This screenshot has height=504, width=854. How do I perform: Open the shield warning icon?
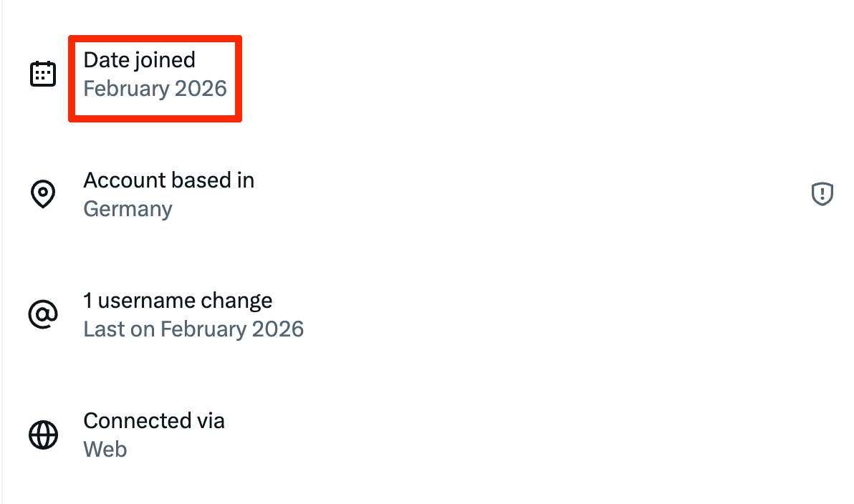(822, 194)
